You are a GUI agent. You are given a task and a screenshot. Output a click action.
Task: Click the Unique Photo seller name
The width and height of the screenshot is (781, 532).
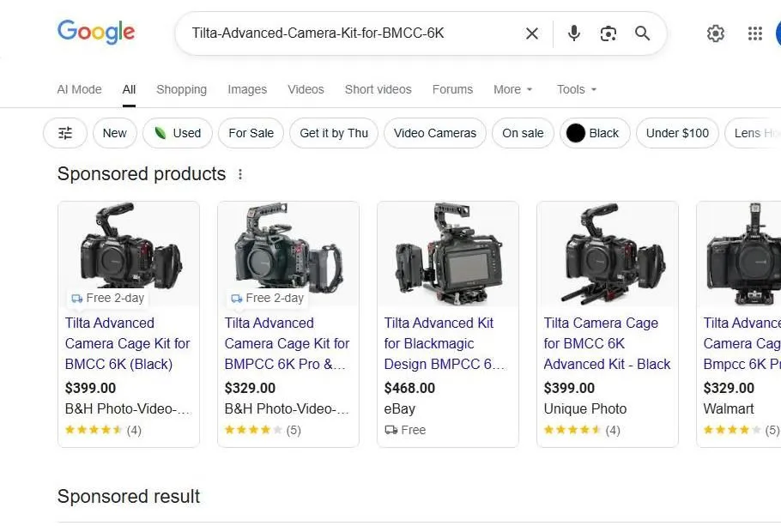coord(585,409)
